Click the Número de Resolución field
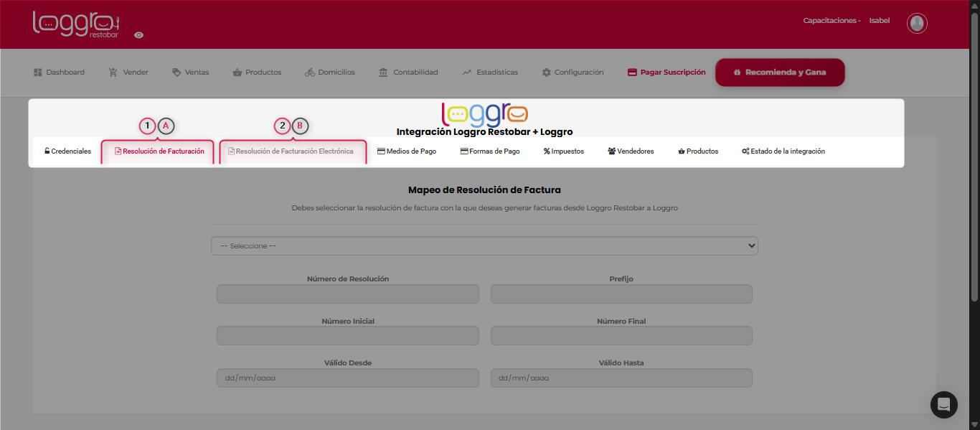This screenshot has height=430, width=980. click(x=347, y=294)
